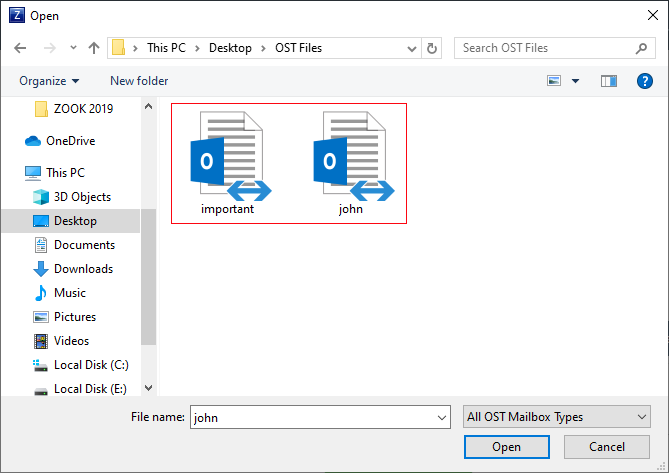Change the view with the view icon

554,81
